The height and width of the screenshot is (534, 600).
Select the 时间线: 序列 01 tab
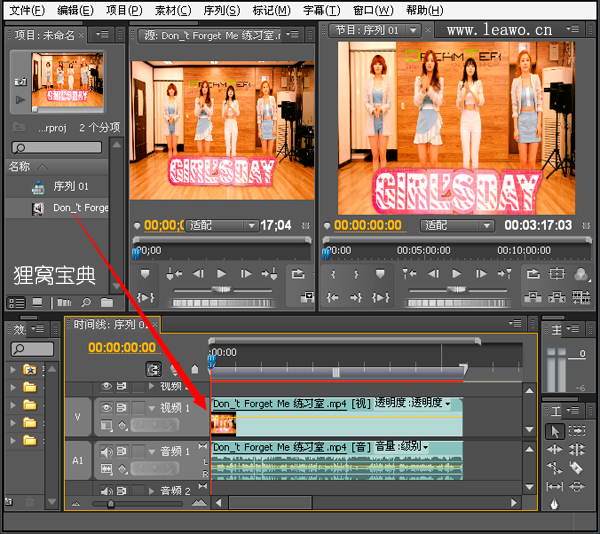(x=109, y=324)
